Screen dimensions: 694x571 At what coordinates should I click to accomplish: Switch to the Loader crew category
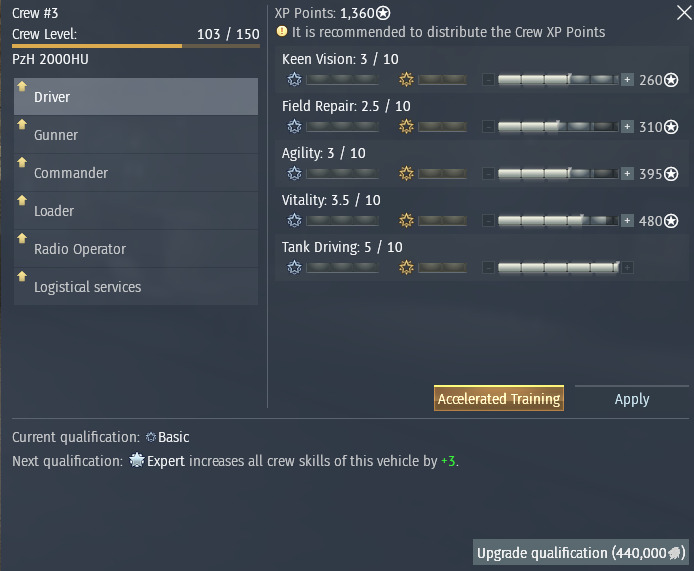[136, 211]
